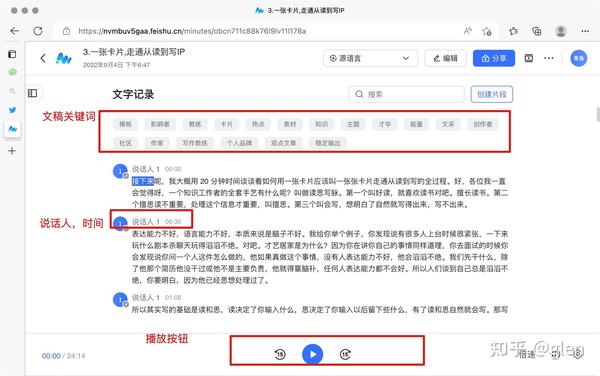This screenshot has width=600, height=376.
Task: Select the 素材 keyword tag
Action: (290, 124)
